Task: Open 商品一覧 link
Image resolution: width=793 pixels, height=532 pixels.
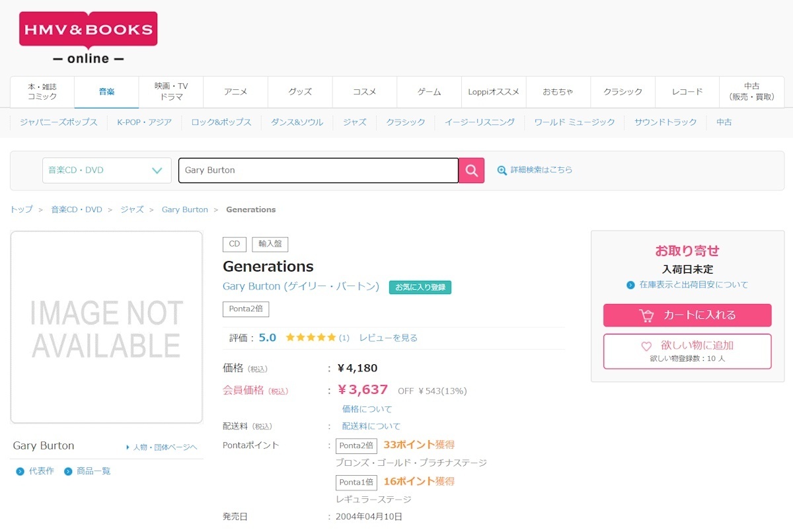Action: click(x=94, y=471)
